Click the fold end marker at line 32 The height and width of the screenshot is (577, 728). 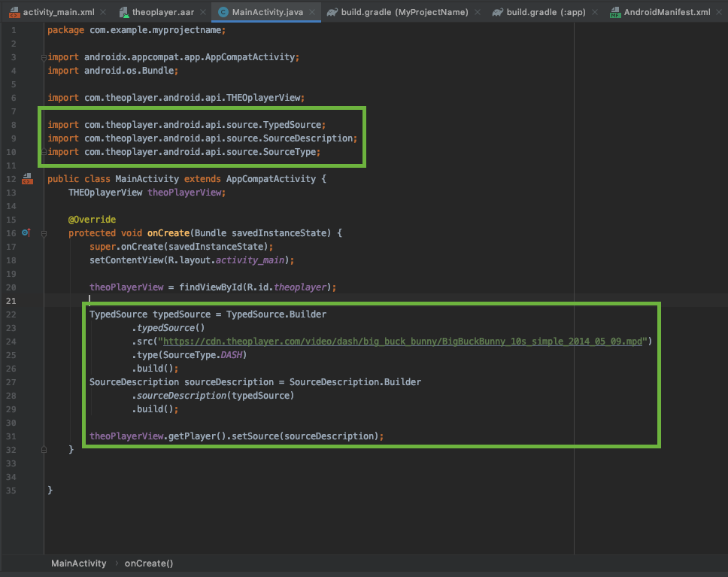pyautogui.click(x=44, y=449)
